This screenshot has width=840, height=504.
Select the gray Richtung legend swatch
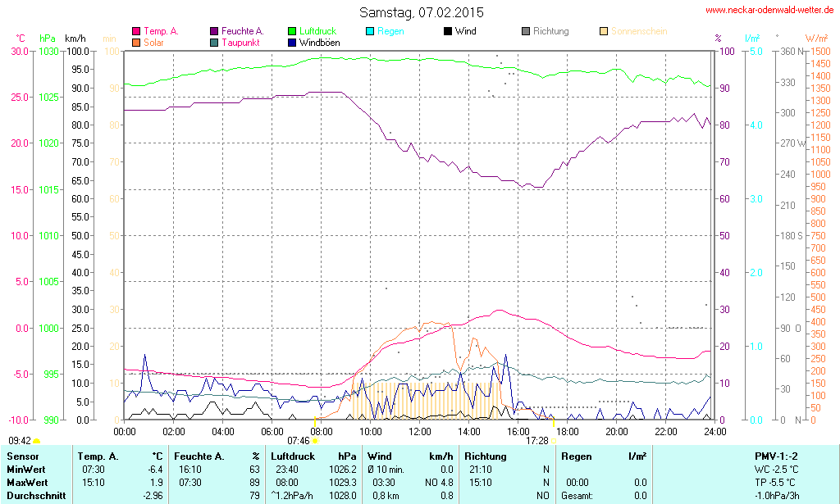pyautogui.click(x=525, y=31)
